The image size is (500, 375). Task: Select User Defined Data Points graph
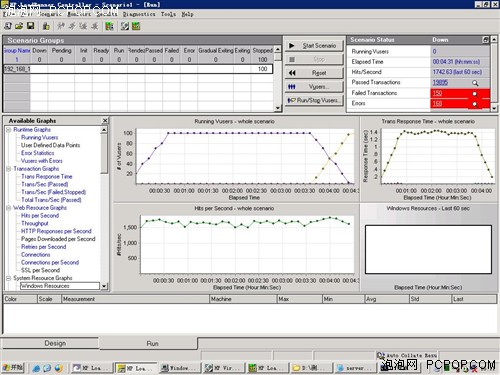(50, 145)
